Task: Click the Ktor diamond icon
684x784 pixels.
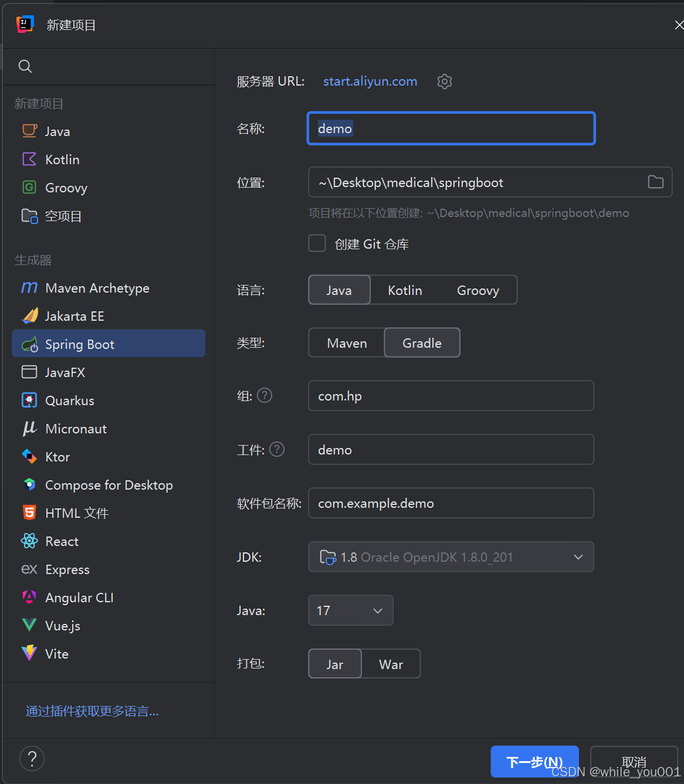Action: tap(29, 457)
